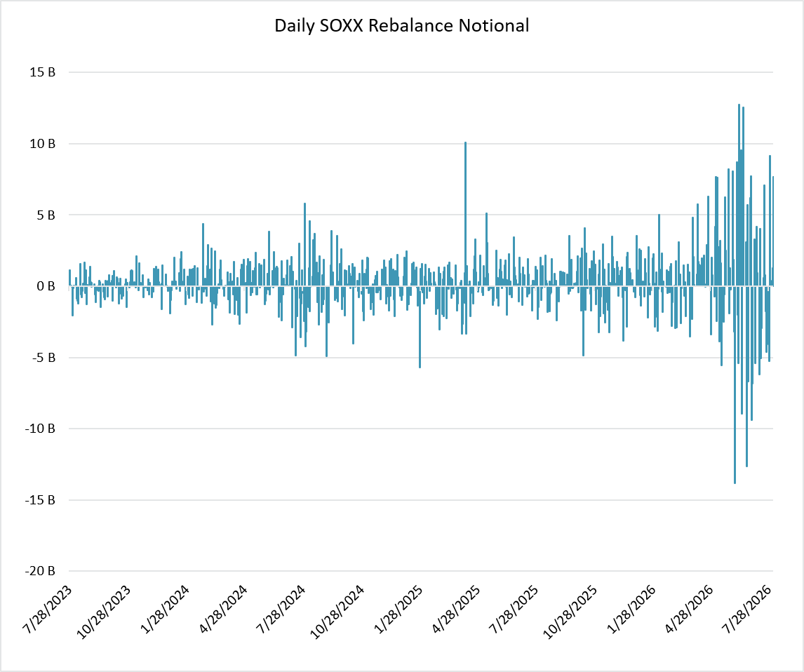Click the '7/28/2026' date axis label
The height and width of the screenshot is (672, 804).
coord(748,609)
